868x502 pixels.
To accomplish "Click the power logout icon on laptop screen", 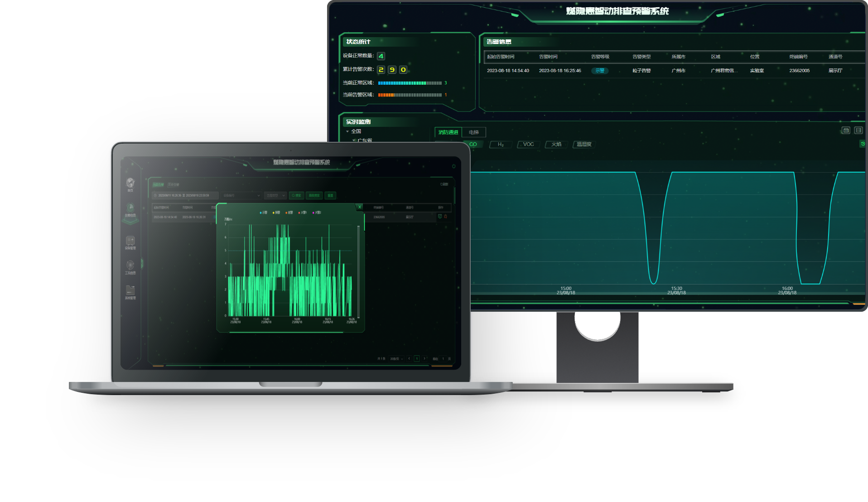I will coord(453,166).
